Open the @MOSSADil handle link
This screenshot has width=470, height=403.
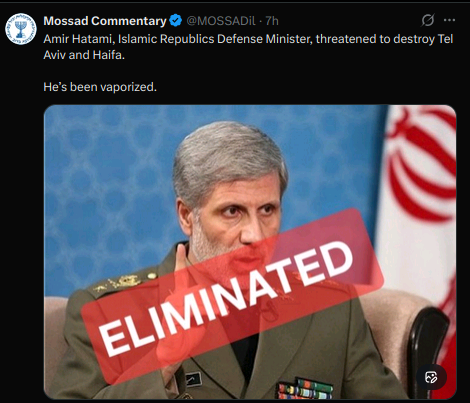[x=221, y=21]
